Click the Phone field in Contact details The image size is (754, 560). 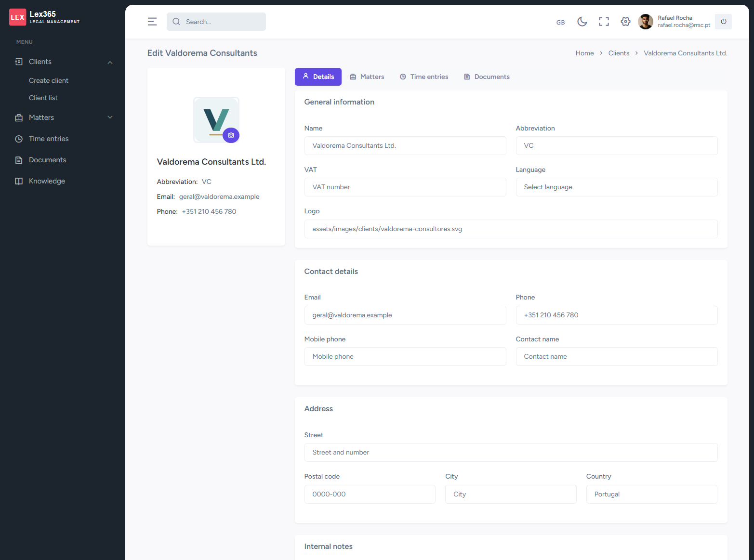coord(617,315)
